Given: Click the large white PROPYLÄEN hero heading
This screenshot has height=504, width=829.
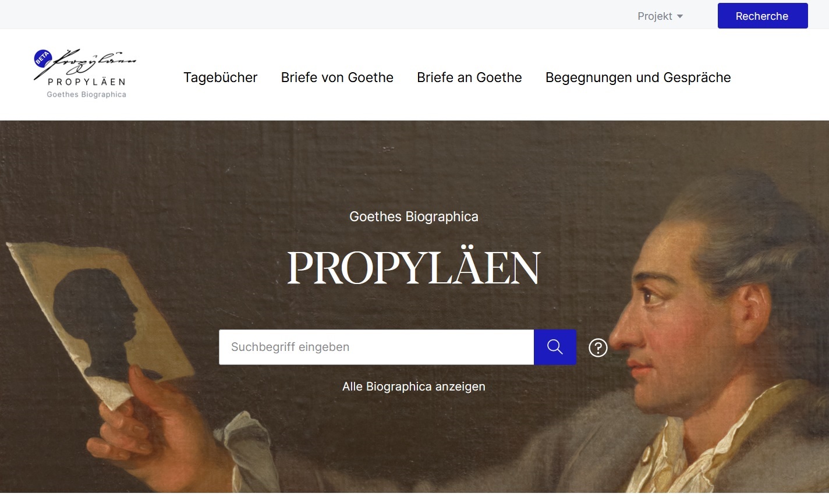Looking at the screenshot, I should pos(414,267).
